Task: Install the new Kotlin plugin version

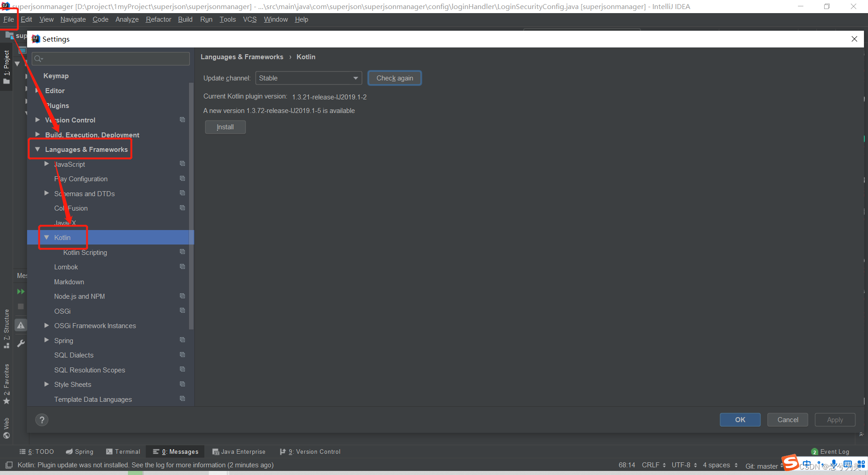Action: 225,127
